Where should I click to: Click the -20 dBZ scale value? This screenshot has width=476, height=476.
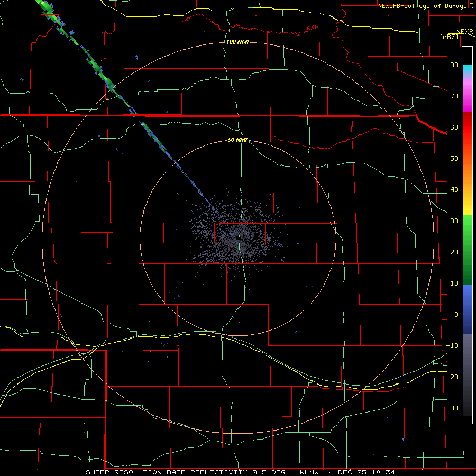point(452,377)
